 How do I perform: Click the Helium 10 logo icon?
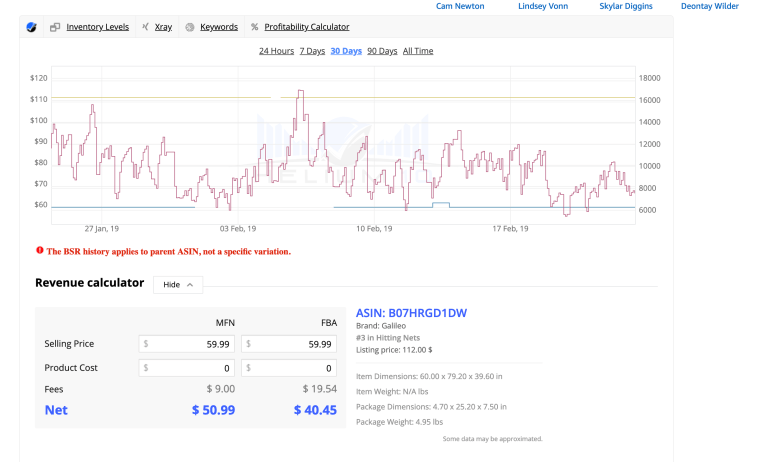pyautogui.click(x=31, y=27)
